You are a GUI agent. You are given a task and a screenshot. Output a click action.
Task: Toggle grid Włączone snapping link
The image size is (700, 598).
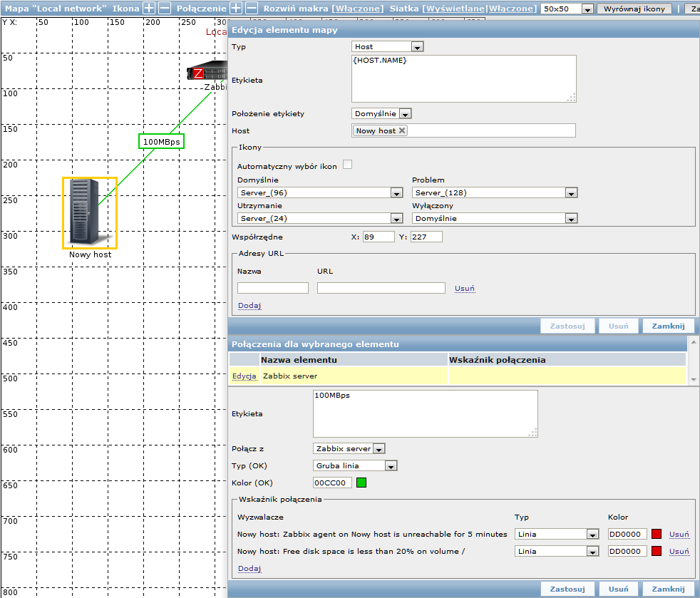tap(510, 9)
